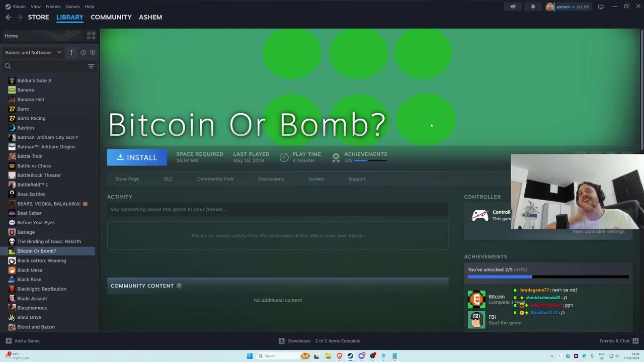The height and width of the screenshot is (362, 644).
Task: Click the library search input field
Action: pos(49,66)
